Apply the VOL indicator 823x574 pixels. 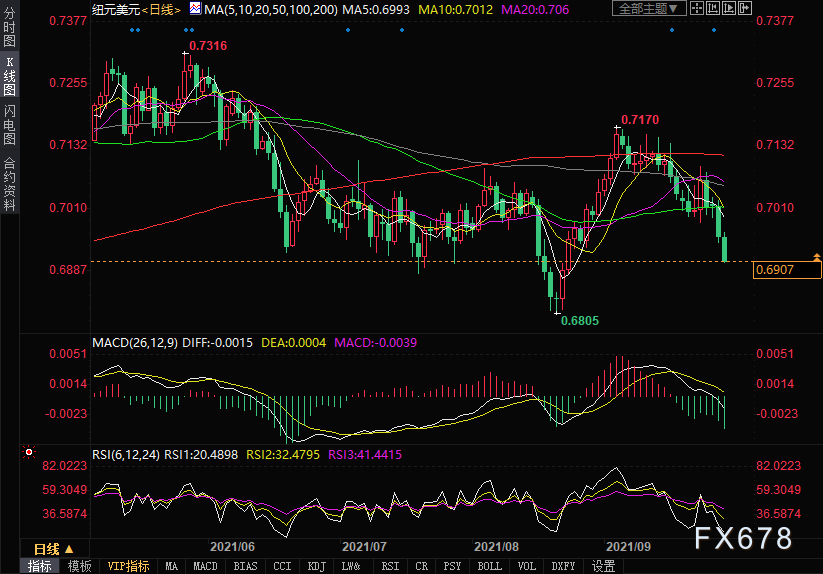click(526, 566)
